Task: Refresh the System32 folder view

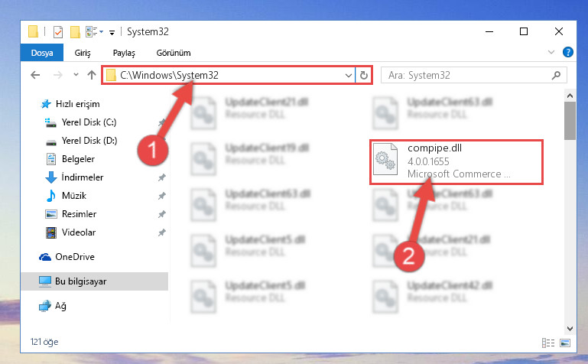Action: [x=364, y=76]
